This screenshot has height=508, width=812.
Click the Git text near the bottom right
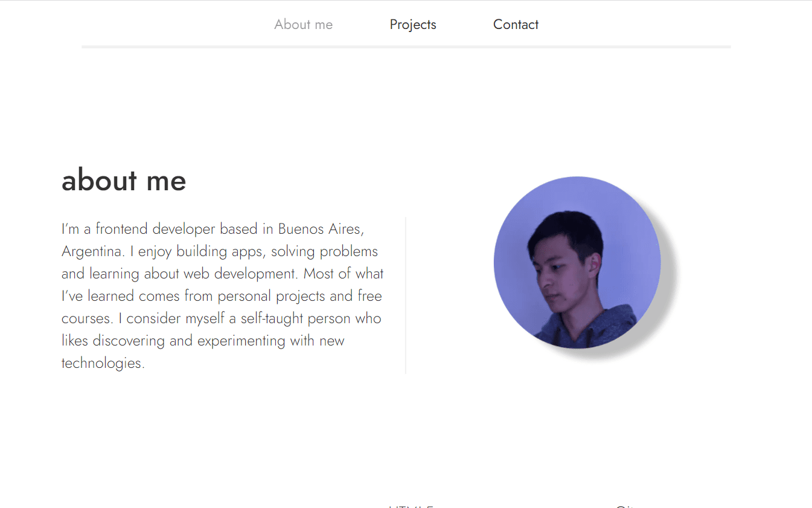pyautogui.click(x=627, y=506)
